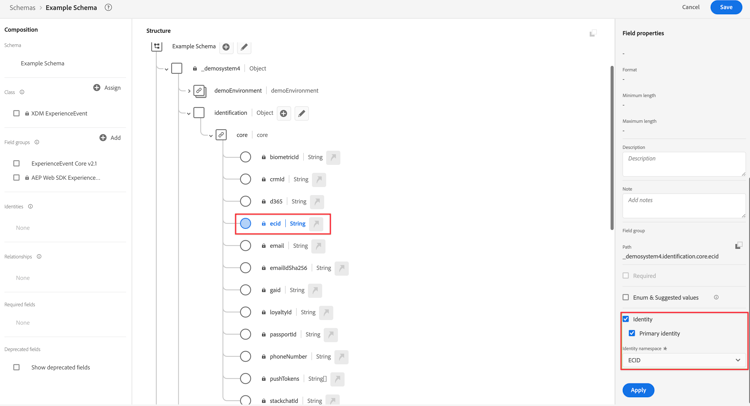Click the key icon next to email String
The width and height of the screenshot is (750, 406).
(318, 246)
